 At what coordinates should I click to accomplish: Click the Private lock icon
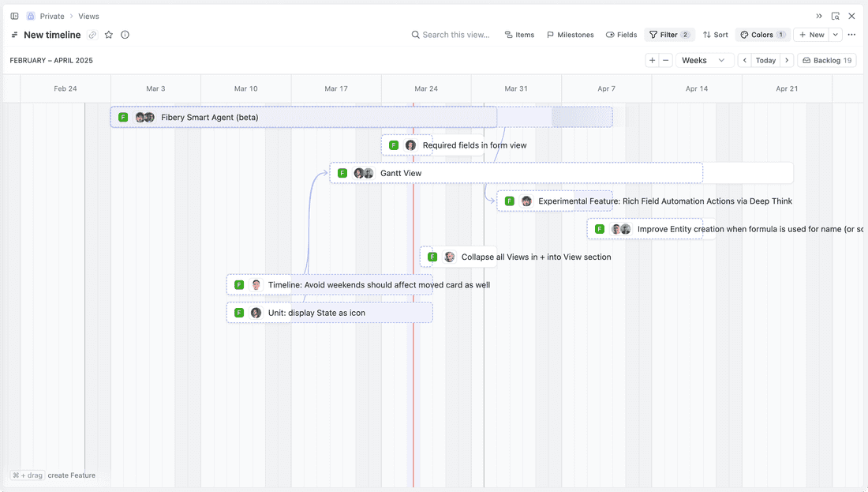tap(29, 15)
